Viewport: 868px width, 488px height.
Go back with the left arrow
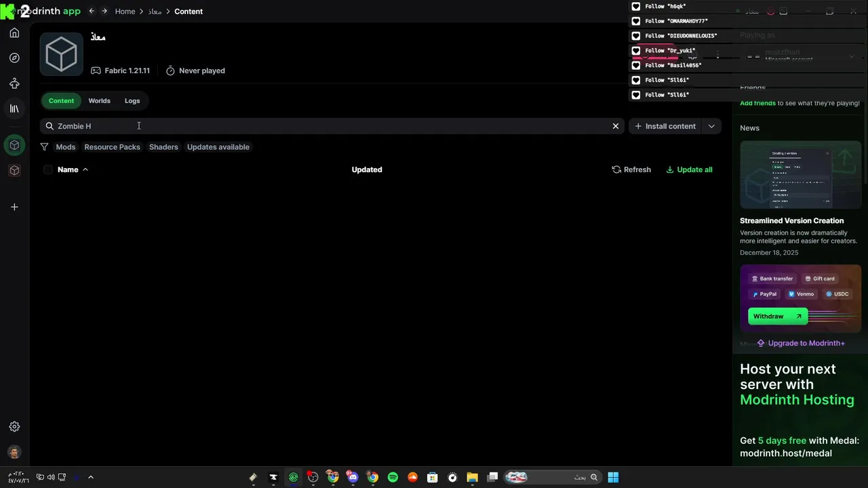tap(92, 11)
